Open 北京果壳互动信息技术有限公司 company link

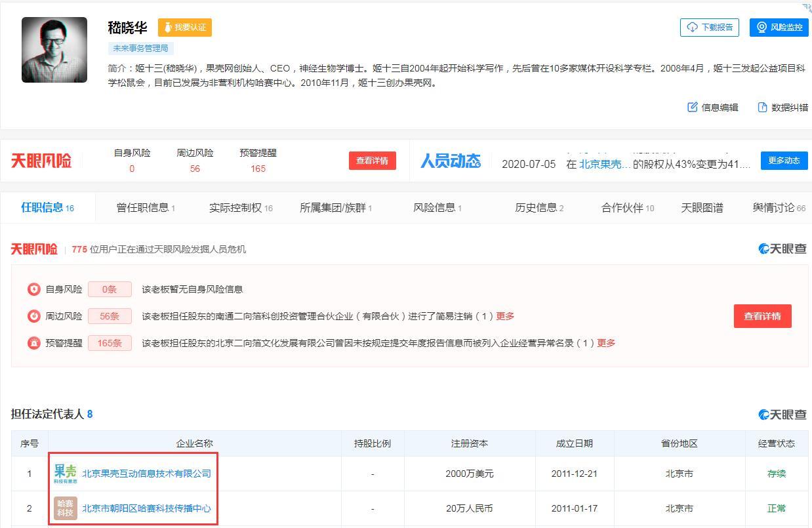pos(146,474)
